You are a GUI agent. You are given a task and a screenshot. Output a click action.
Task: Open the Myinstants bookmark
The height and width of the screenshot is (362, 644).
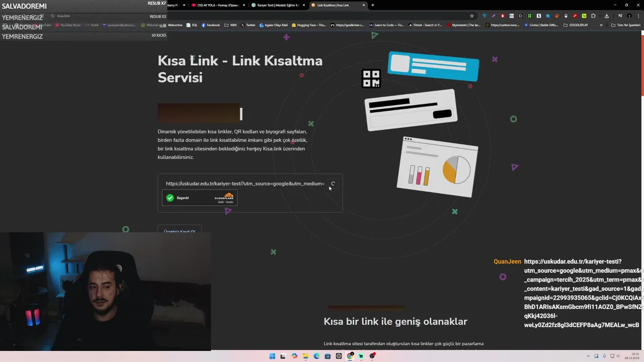point(463,25)
